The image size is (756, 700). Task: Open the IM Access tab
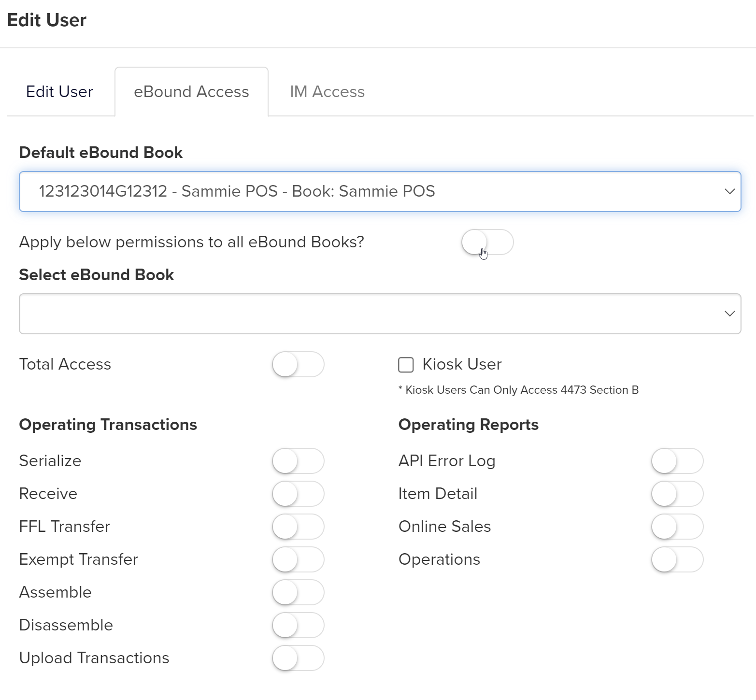327,92
